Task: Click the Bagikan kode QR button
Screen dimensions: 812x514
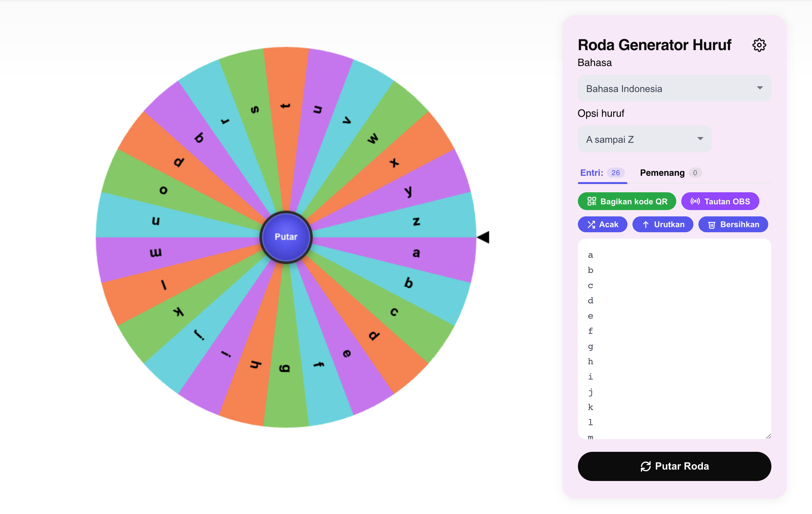Action: pyautogui.click(x=626, y=201)
